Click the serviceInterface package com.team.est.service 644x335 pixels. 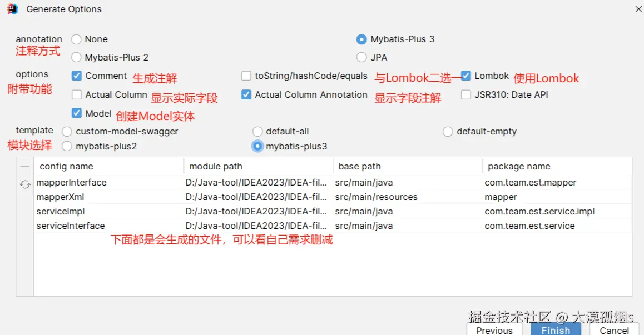tap(529, 226)
